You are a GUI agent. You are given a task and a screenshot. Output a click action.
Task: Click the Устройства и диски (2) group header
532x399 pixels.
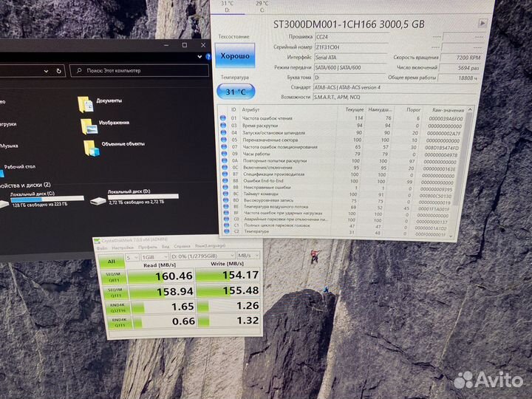click(x=25, y=185)
